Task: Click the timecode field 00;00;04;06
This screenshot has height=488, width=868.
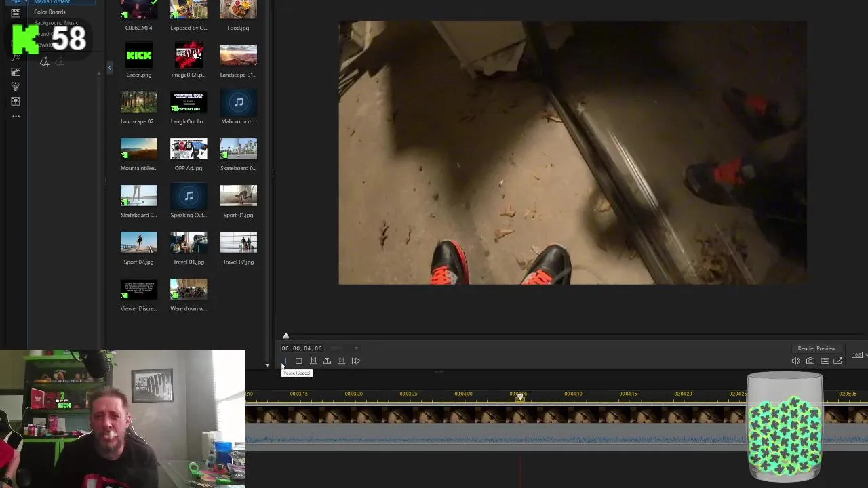Action: pos(302,348)
